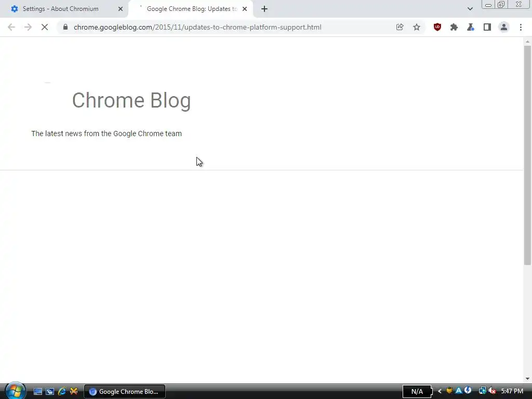
Task: Select the Google Chrome Blog tab
Action: click(191, 9)
